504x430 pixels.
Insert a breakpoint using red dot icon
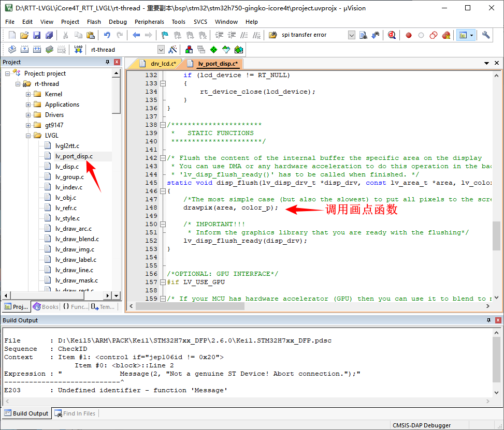click(x=409, y=35)
